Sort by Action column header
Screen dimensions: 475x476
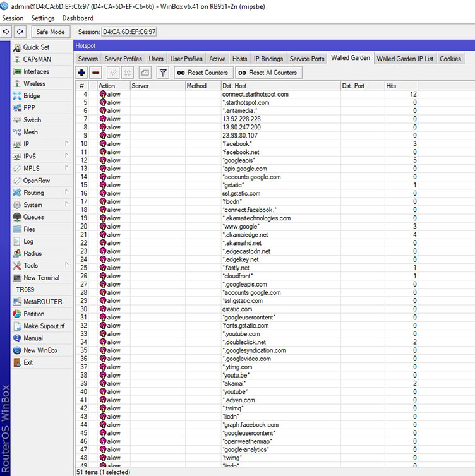[114, 86]
